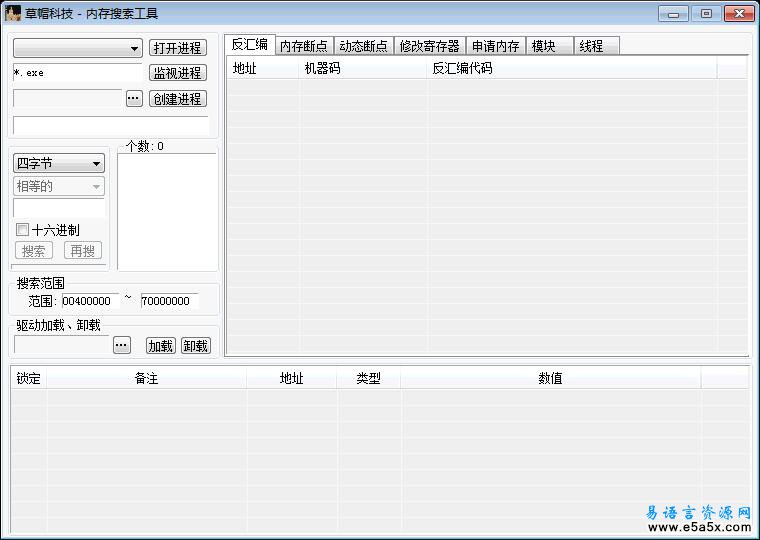Image resolution: width=760 pixels, height=540 pixels.
Task: Click the 打开进程 button
Action: [x=178, y=48]
